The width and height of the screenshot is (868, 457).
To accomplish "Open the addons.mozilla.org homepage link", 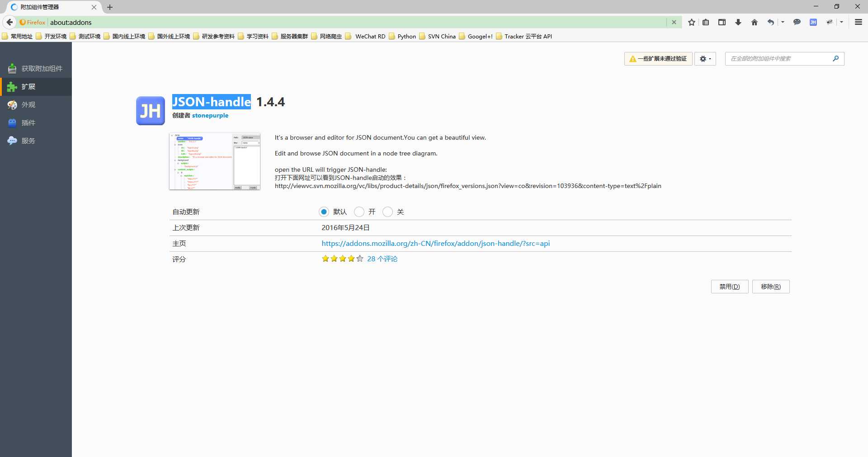I will point(436,243).
